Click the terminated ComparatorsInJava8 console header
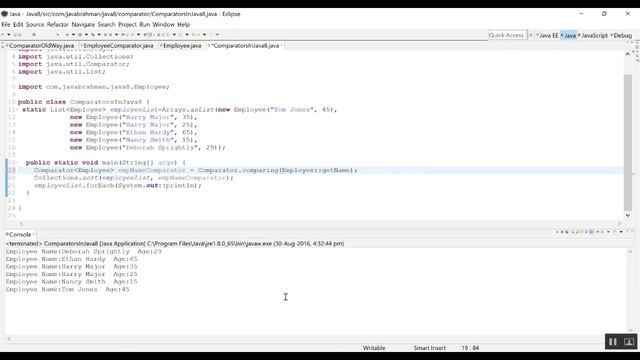640x360 pixels. [x=175, y=243]
